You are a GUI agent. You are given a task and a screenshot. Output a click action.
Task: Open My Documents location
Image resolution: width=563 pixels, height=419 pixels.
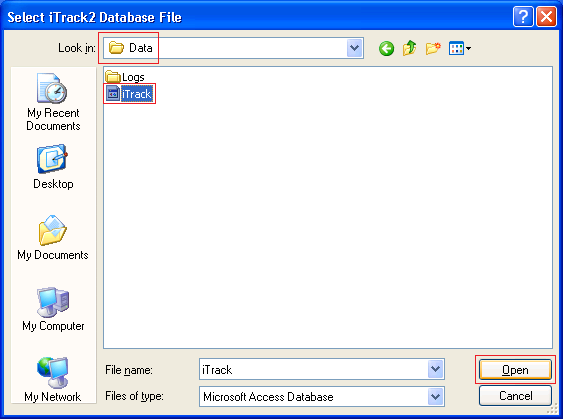pos(53,237)
